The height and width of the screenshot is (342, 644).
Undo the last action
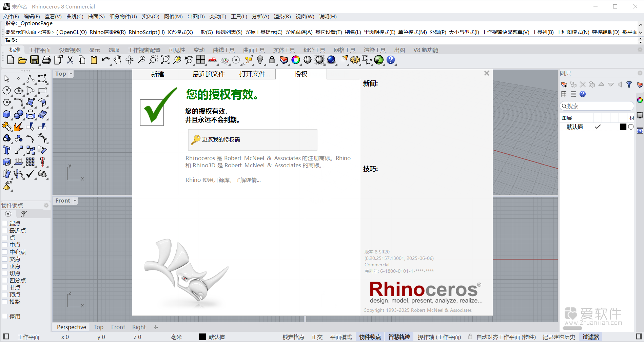click(x=106, y=60)
